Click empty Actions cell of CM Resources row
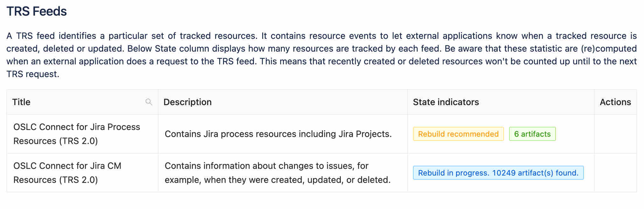The width and height of the screenshot is (644, 209). (615, 173)
